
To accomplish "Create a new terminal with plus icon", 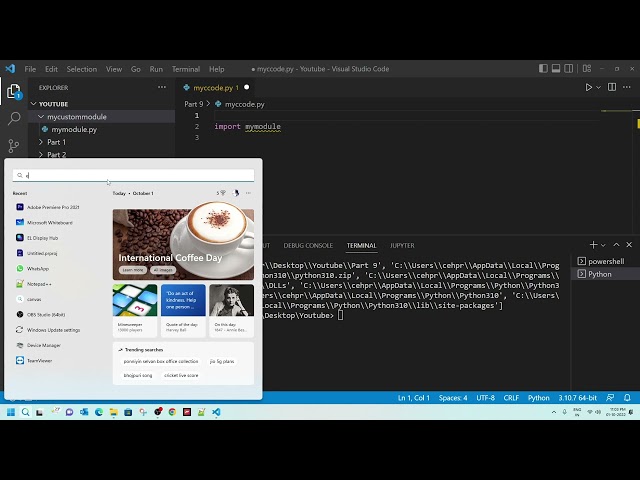I will (593, 244).
